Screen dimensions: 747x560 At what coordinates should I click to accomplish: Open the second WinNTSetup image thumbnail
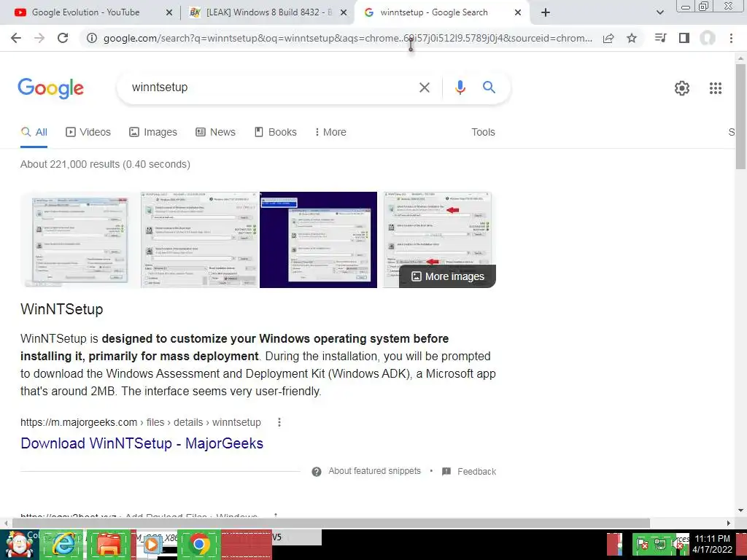click(199, 239)
